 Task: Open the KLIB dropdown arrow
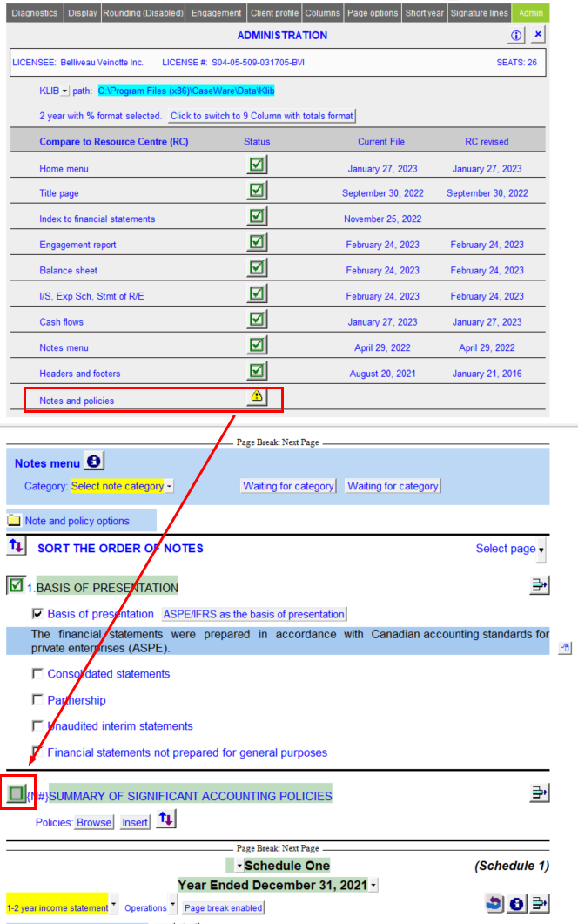[64, 91]
